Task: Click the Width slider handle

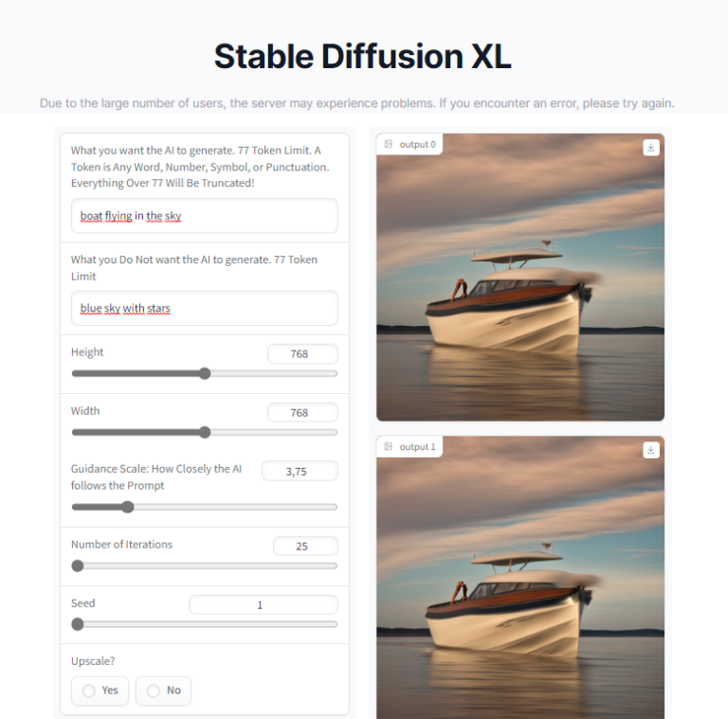Action: click(x=205, y=432)
